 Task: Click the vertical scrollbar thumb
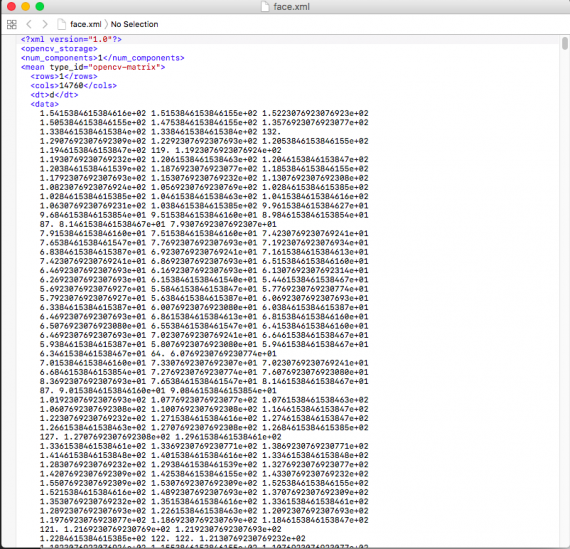click(565, 43)
